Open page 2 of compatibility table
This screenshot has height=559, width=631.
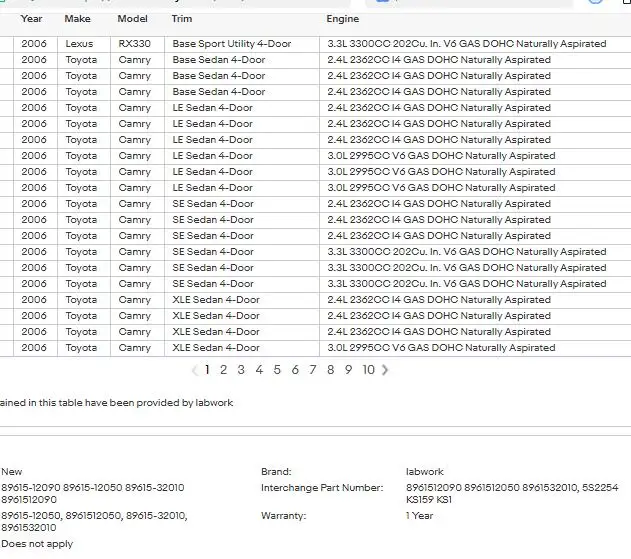click(x=223, y=370)
